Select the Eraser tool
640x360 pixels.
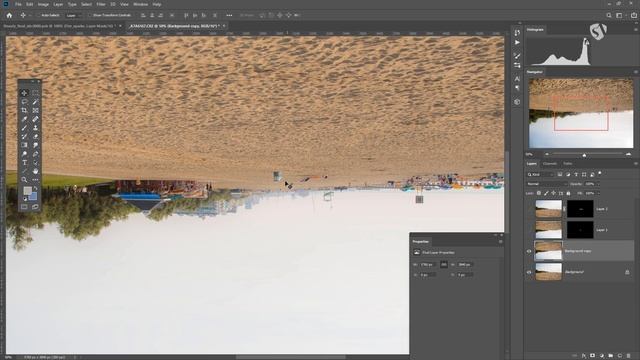tap(36, 136)
